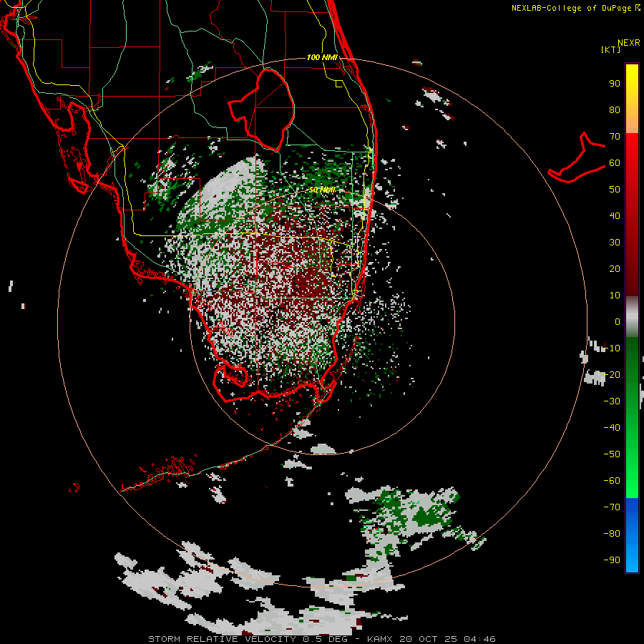Click the positive 50 scale label
The image size is (644, 644).
click(x=615, y=190)
